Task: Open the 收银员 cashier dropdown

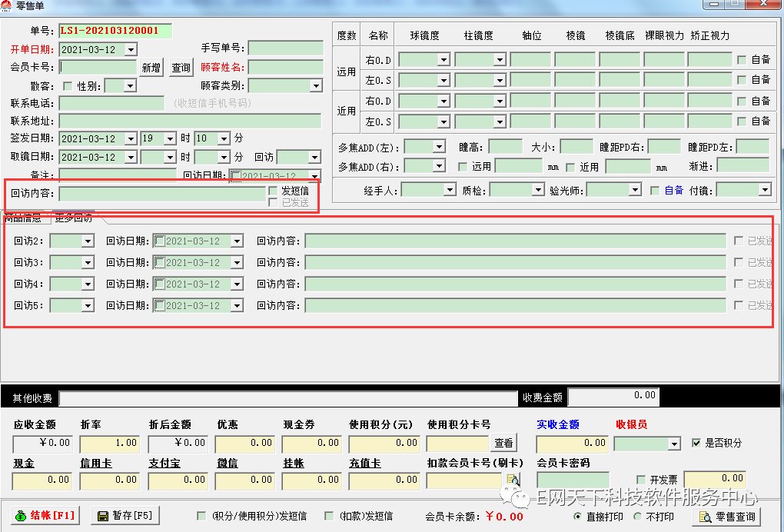Action: click(674, 444)
